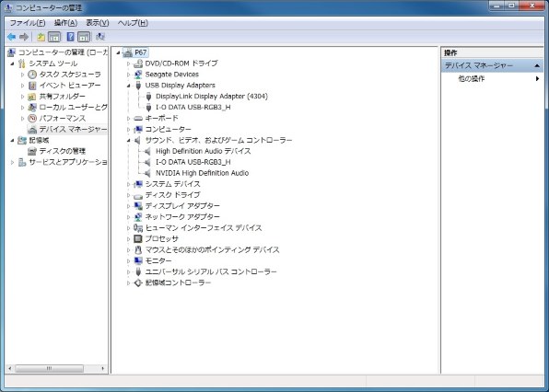Click the left pane scroll right arrow
549x392 pixels.
pyautogui.click(x=102, y=368)
